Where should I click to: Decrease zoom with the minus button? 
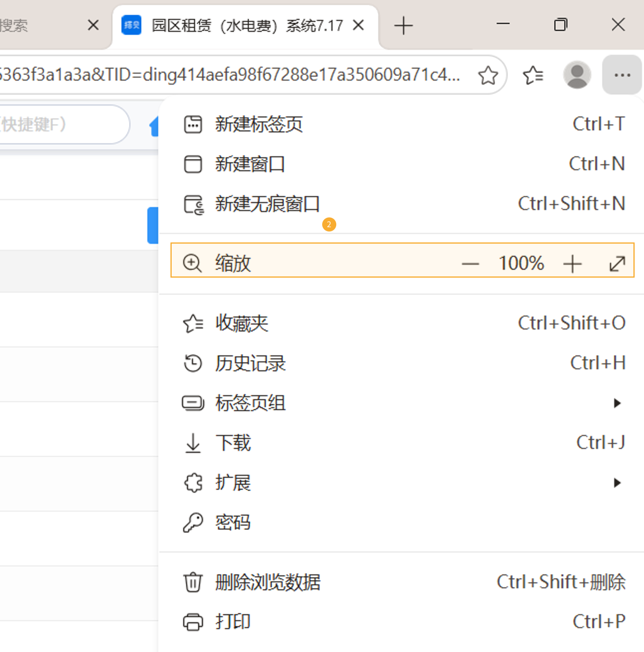click(x=470, y=264)
